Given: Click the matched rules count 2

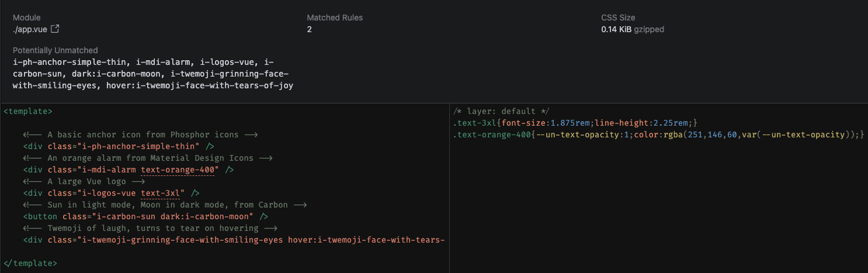Looking at the screenshot, I should click(x=310, y=29).
